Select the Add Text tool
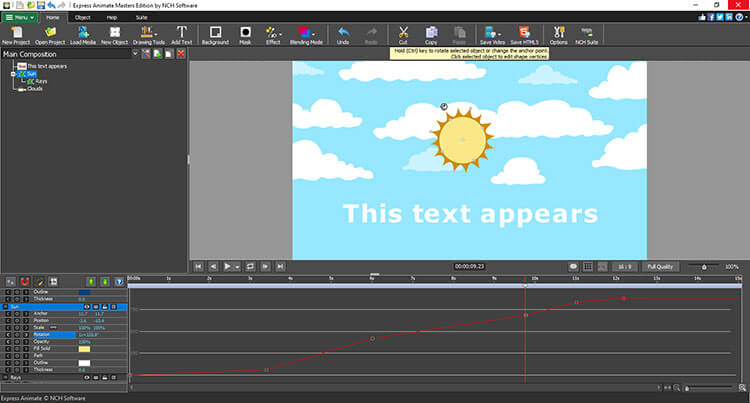 click(181, 35)
